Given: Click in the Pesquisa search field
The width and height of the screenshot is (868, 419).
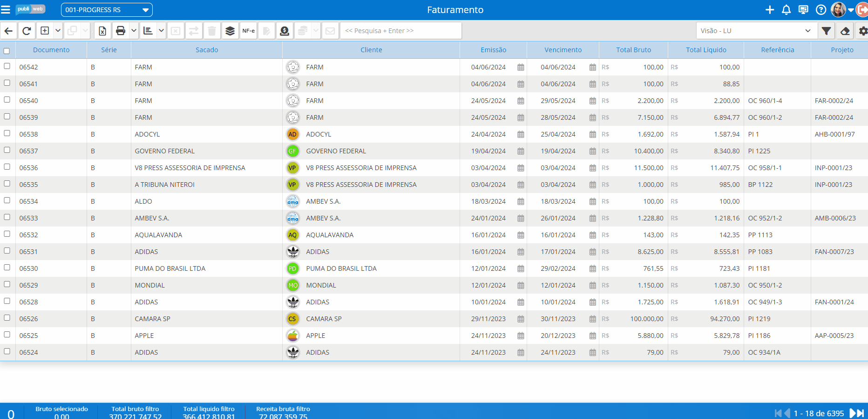Looking at the screenshot, I should (x=401, y=31).
